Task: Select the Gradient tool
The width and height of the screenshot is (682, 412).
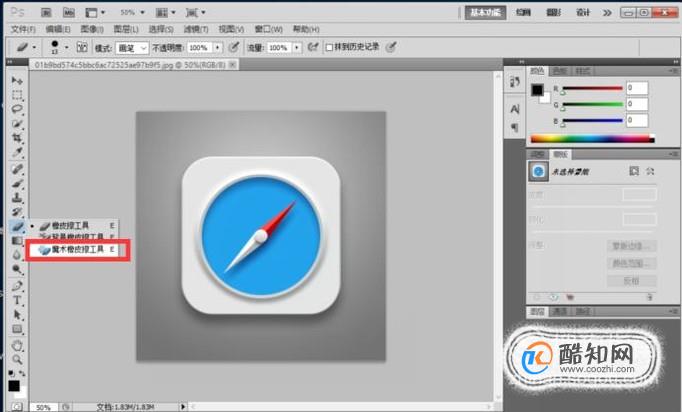Action: click(x=17, y=241)
